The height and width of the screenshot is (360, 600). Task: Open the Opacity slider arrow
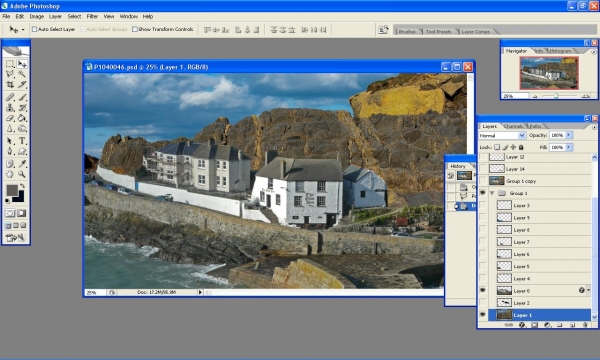pyautogui.click(x=569, y=135)
